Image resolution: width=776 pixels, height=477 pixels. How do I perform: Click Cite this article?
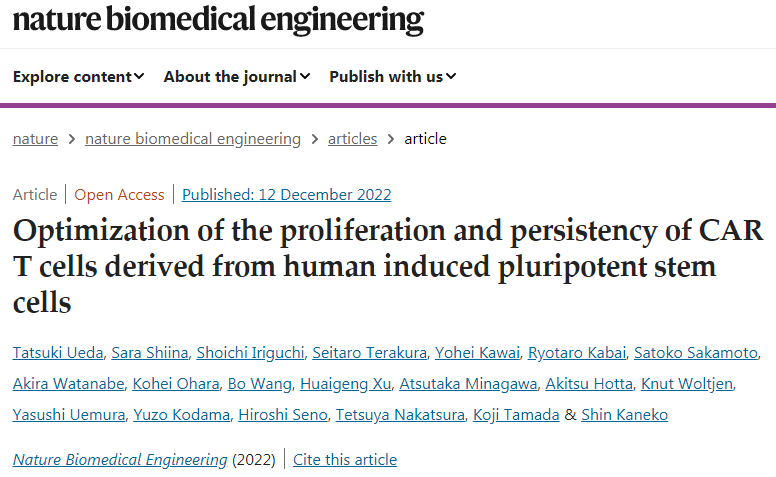(x=345, y=460)
